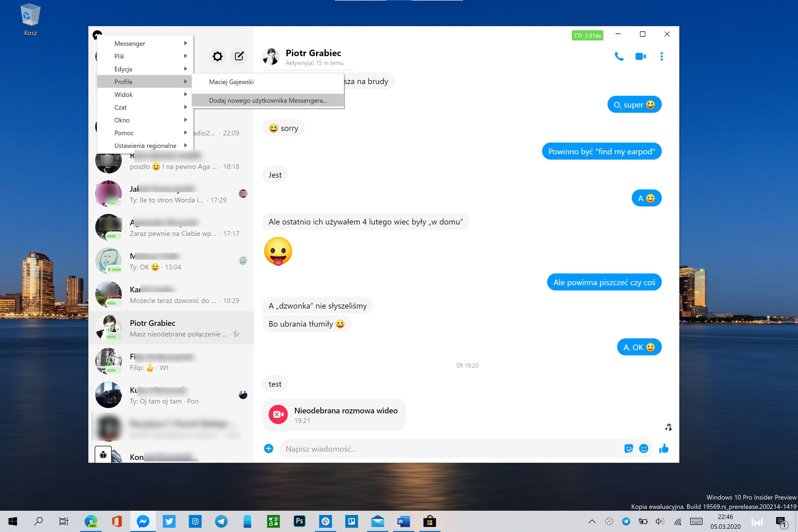This screenshot has width=798, height=532.
Task: Expand the Okno submenu
Action: pos(145,120)
